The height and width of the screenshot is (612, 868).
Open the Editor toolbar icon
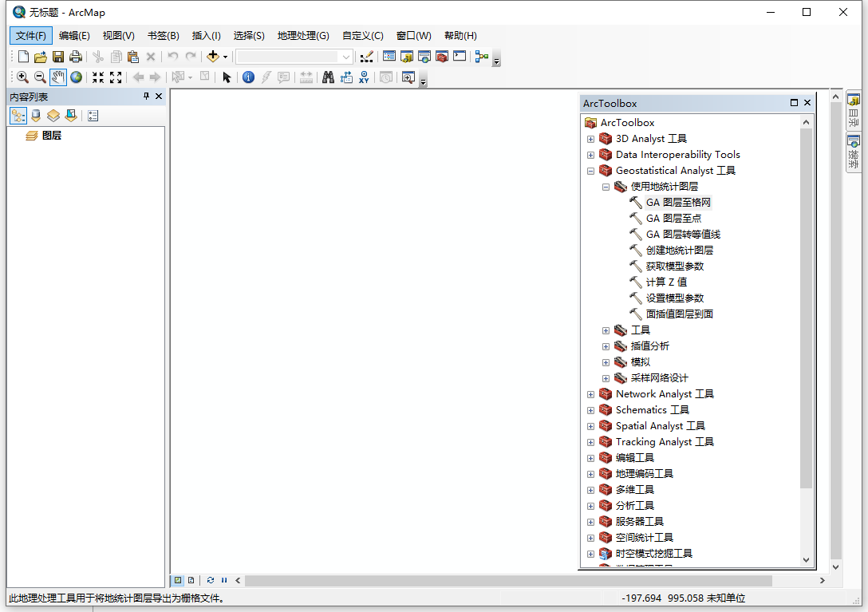tap(366, 57)
